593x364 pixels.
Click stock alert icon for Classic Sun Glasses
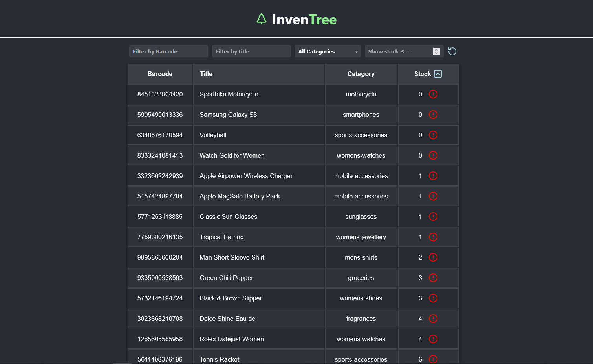pos(433,217)
